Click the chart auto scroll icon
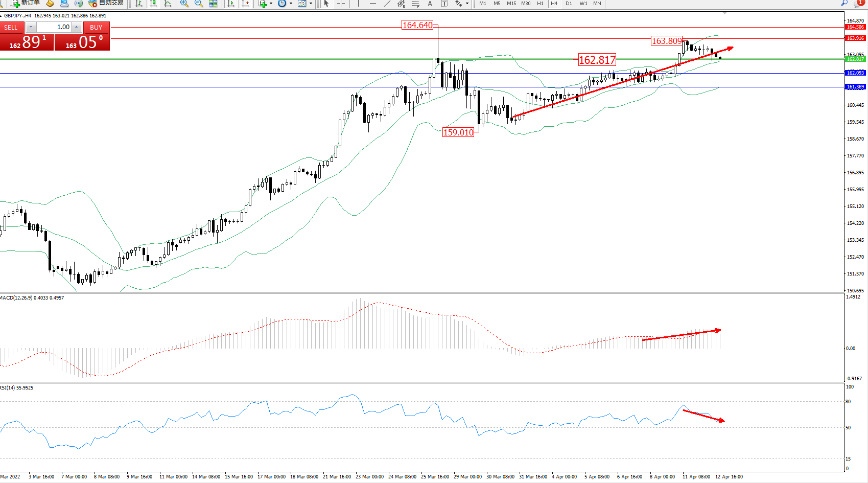Viewport: 868px width, 483px height. 231,4
